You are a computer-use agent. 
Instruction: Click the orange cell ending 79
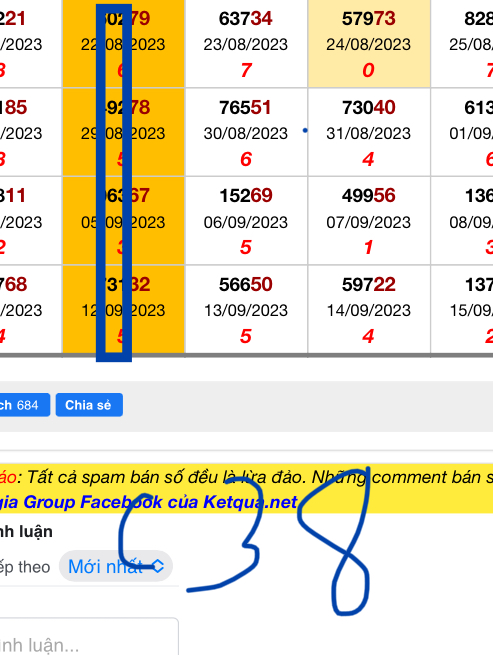pos(123,44)
